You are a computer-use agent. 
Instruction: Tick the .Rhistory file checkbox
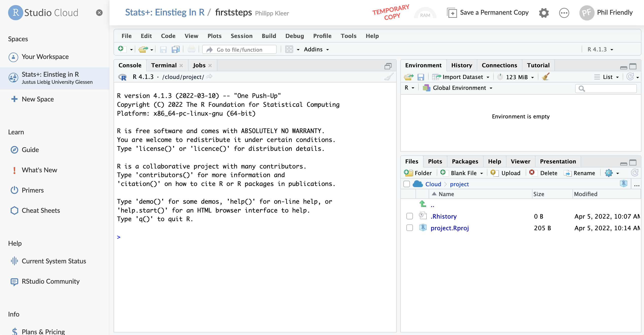409,216
